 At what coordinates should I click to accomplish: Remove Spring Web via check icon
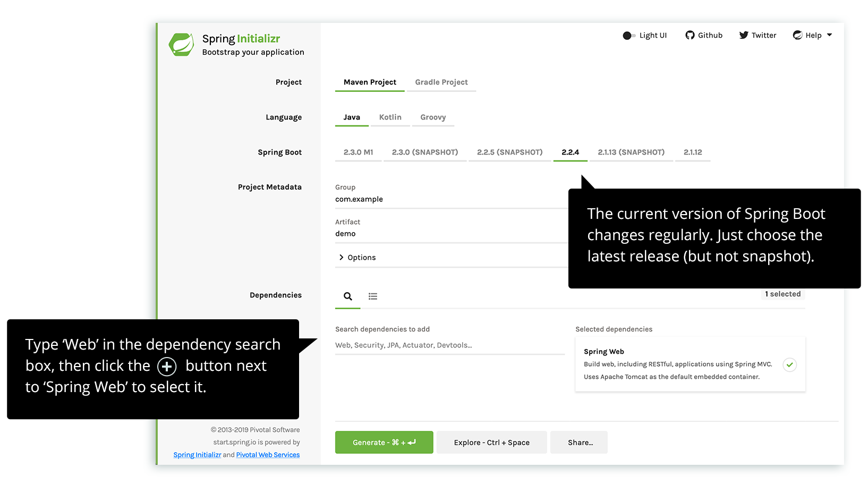790,365
